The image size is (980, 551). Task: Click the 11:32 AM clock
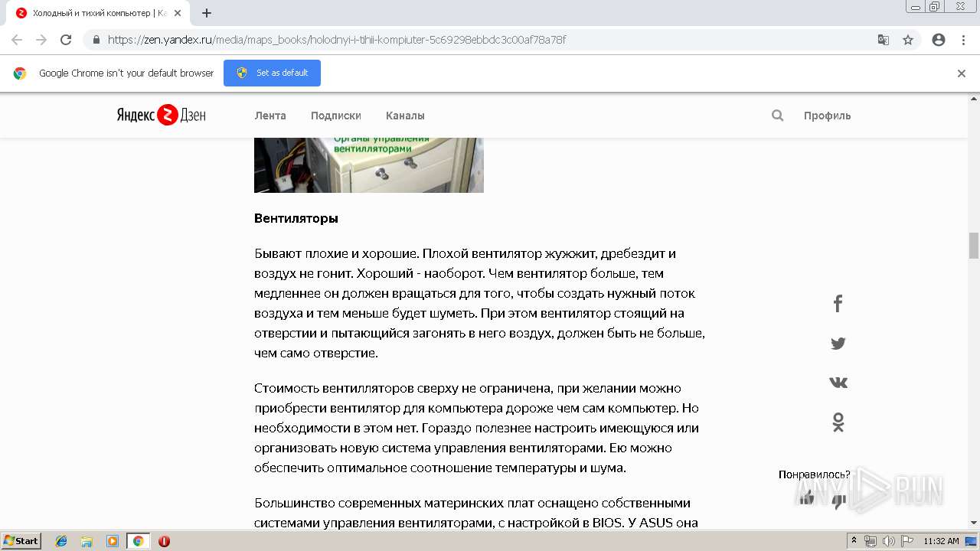(941, 541)
